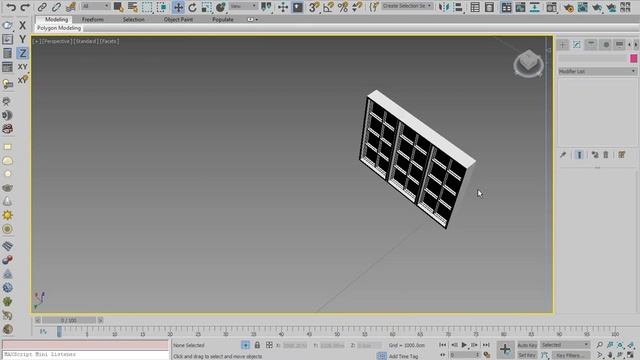Viewport: 640px width, 360px height.
Task: Click the Bind to Space Warp icon
Action: pos(71,7)
